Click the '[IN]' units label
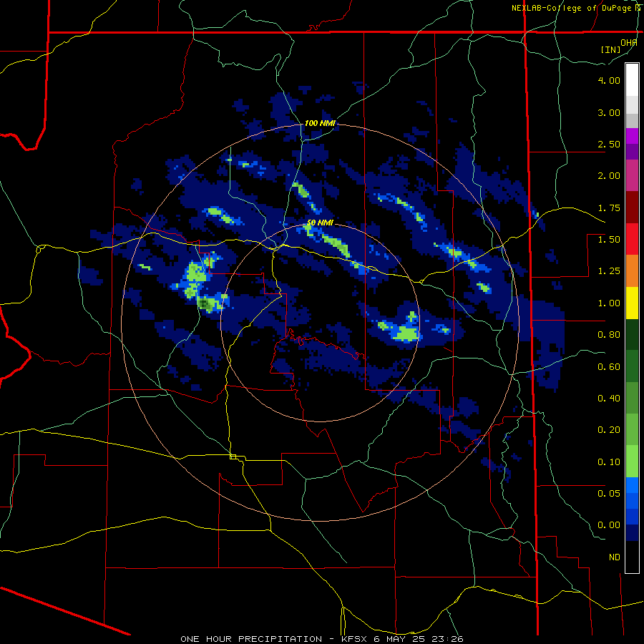Screen dimensions: 644x644 pos(611,49)
